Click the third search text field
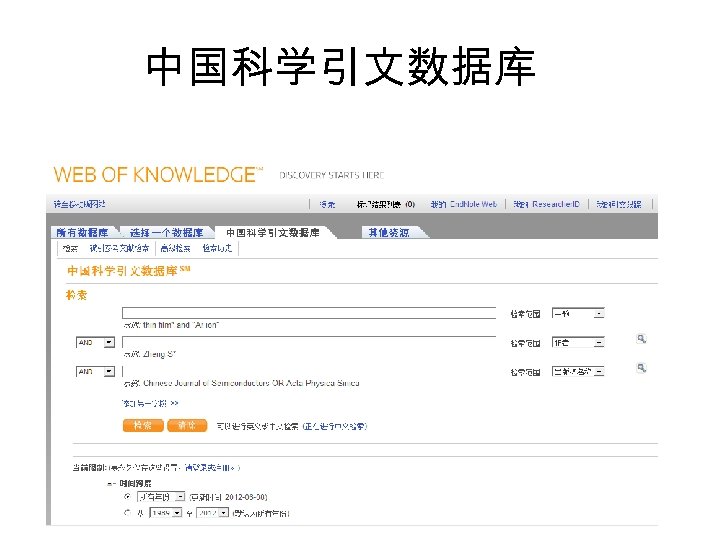Screen dimensions: 720x540 pos(309,371)
